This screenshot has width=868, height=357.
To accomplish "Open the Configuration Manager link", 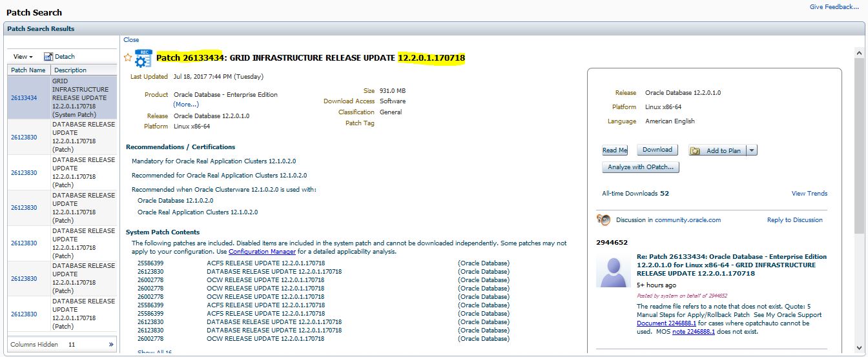I will click(x=262, y=252).
